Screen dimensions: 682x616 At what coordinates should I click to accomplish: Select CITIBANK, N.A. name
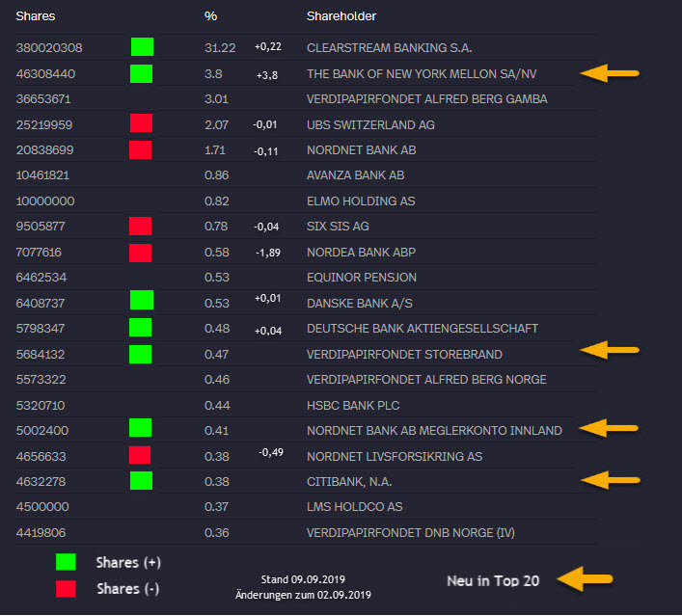(349, 482)
